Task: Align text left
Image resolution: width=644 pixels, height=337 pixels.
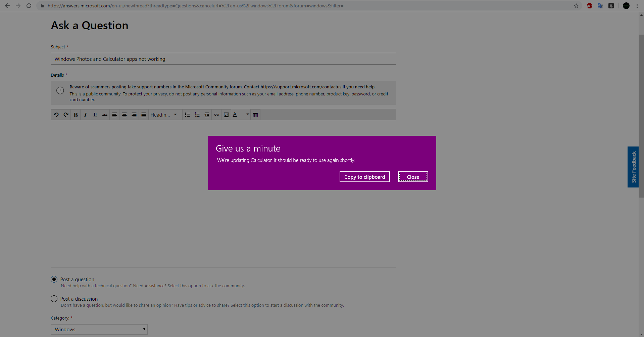Action: coord(115,115)
